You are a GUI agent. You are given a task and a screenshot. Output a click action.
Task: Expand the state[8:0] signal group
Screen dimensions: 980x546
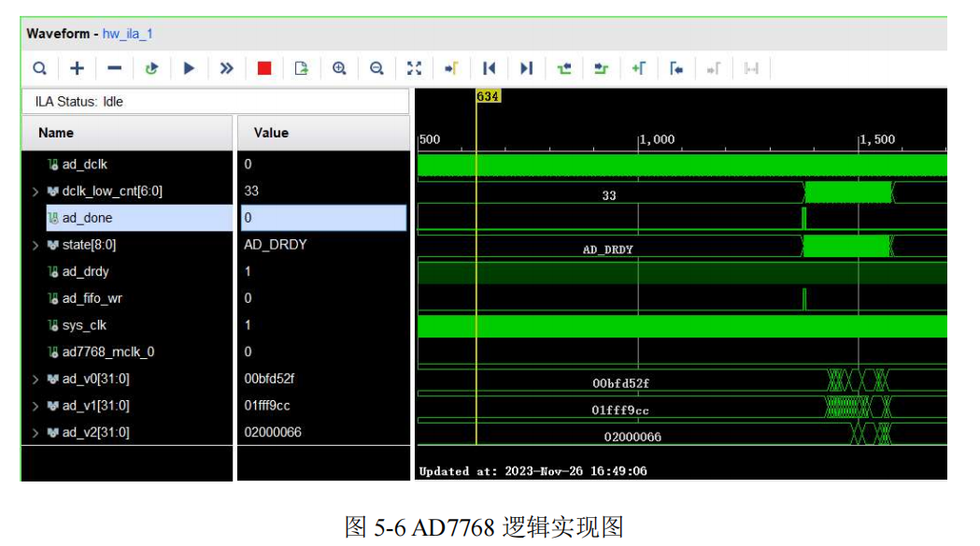pos(36,245)
